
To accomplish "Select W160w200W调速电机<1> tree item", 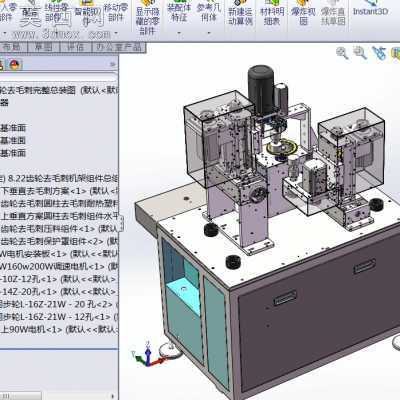I will click(x=59, y=266).
